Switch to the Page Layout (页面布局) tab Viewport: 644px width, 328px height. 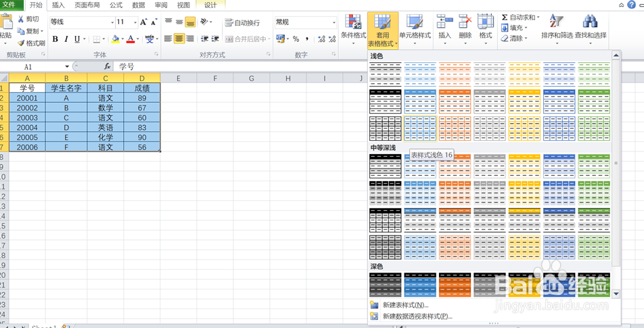tap(87, 5)
